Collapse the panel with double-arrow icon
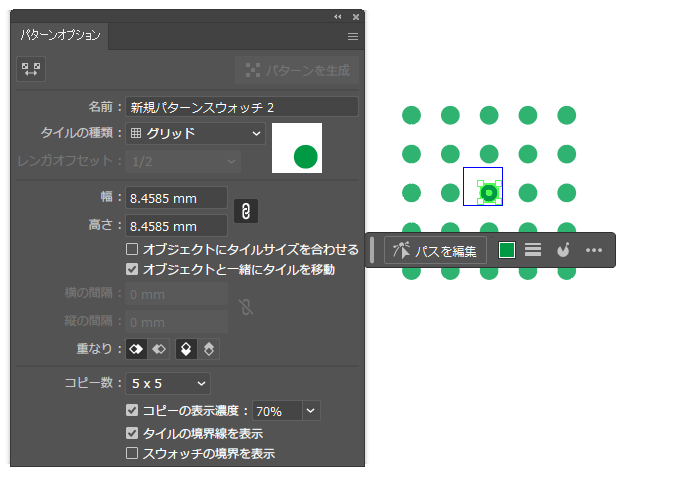Viewport: 674px width, 481px height. [338, 17]
